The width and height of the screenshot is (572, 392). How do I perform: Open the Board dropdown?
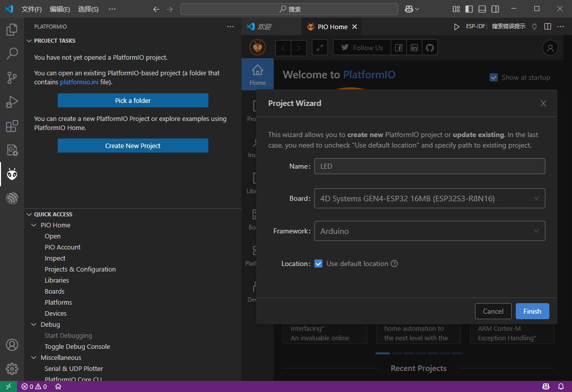click(x=430, y=198)
